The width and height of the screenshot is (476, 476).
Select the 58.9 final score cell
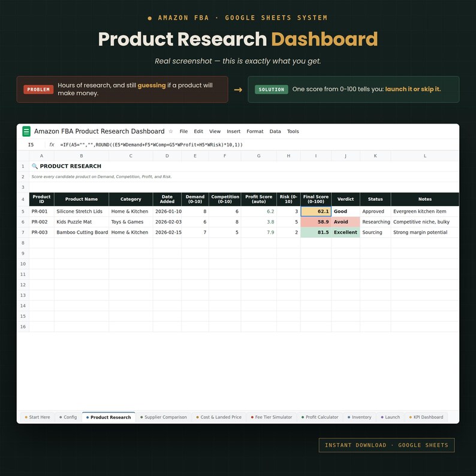click(316, 222)
